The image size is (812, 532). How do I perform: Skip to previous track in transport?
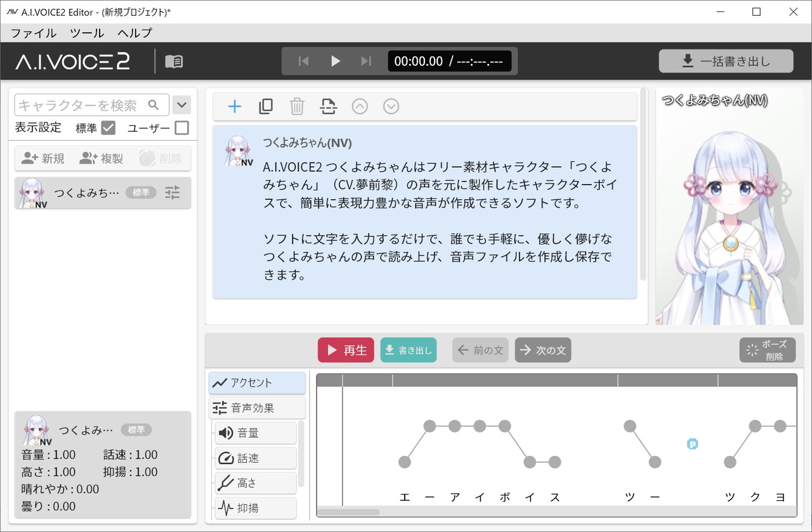(303, 61)
